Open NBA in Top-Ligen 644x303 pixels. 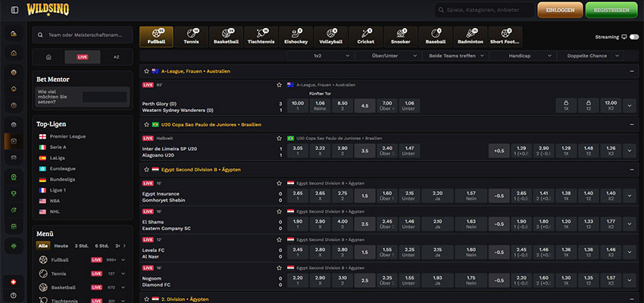point(57,201)
